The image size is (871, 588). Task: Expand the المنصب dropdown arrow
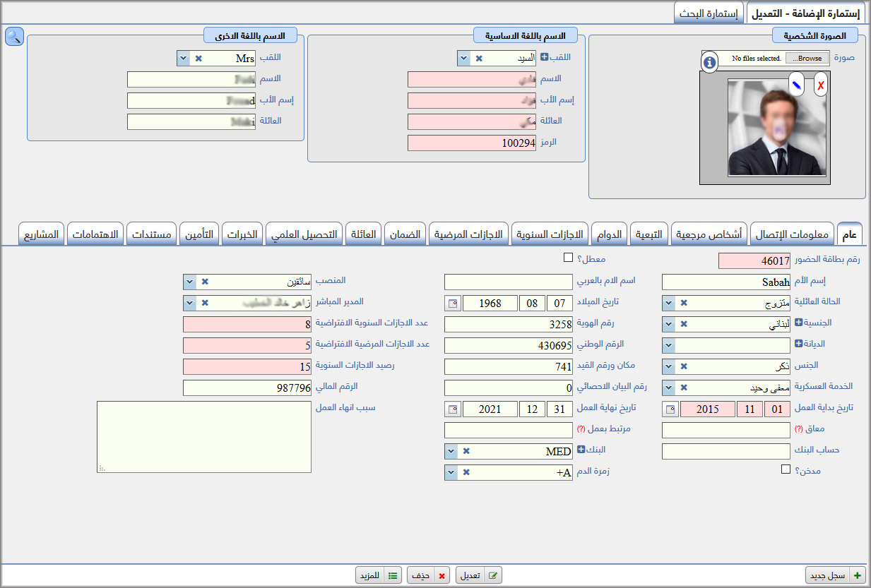click(189, 282)
